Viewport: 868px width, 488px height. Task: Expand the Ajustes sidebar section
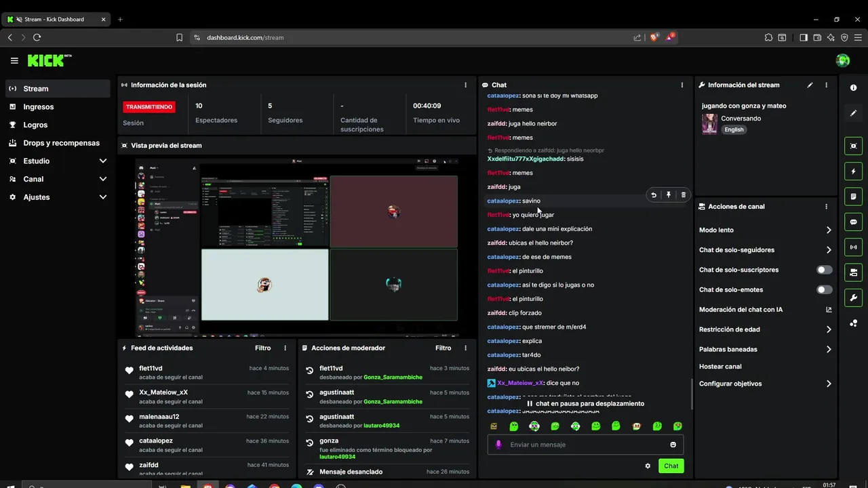tap(103, 197)
